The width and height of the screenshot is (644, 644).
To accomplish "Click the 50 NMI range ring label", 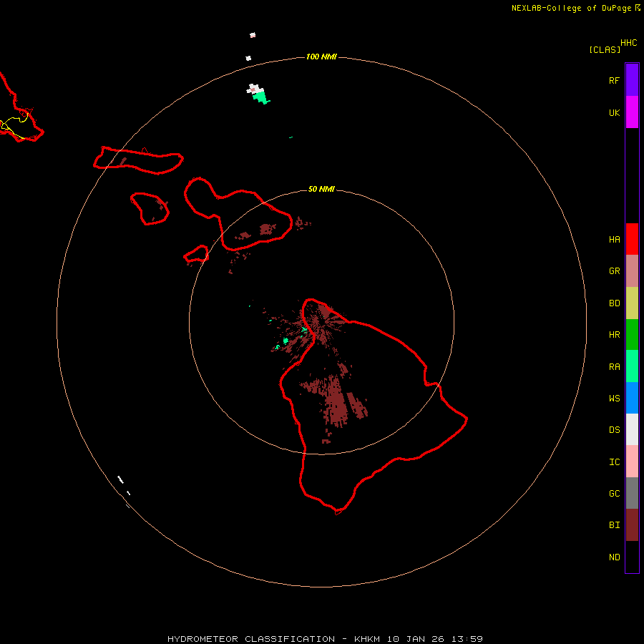I will [x=321, y=189].
